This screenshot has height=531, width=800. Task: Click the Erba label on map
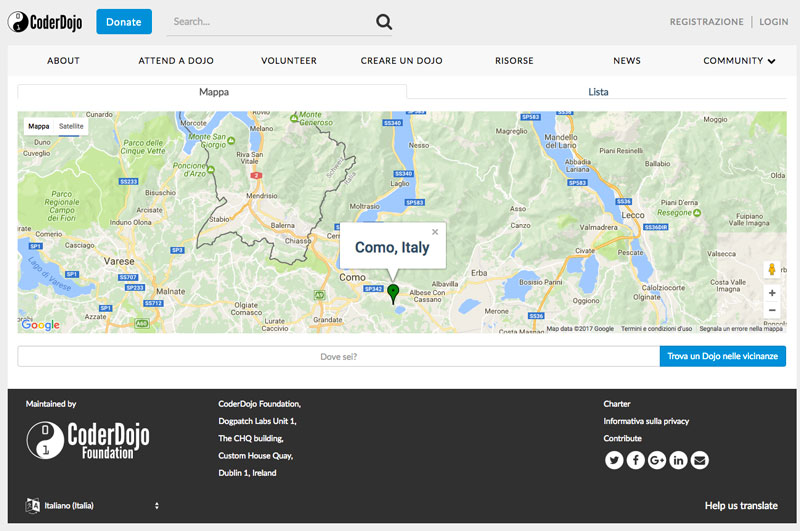click(479, 273)
